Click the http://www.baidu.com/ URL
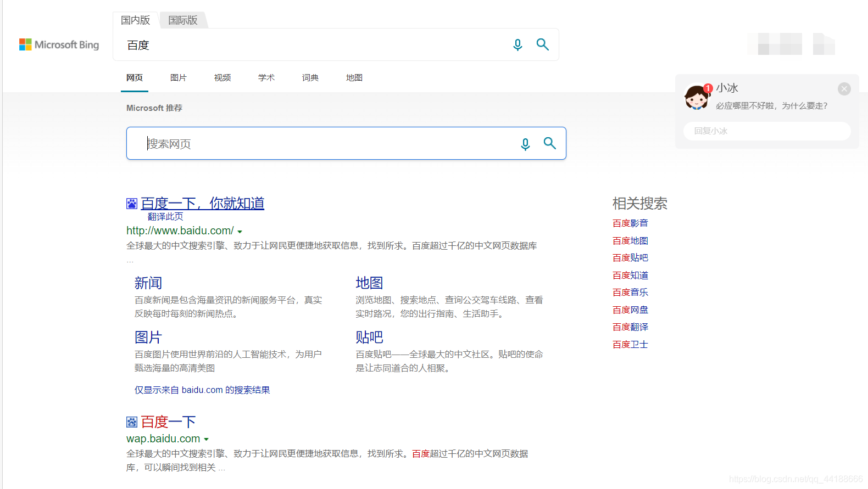The height and width of the screenshot is (489, 868). coord(180,231)
